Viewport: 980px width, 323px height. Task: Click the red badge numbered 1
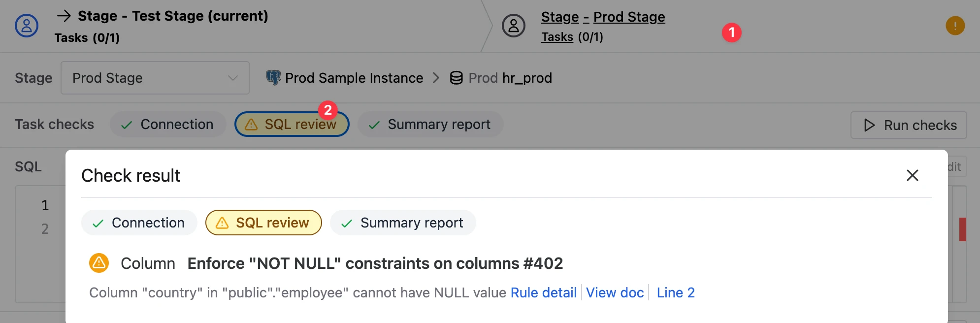point(732,32)
